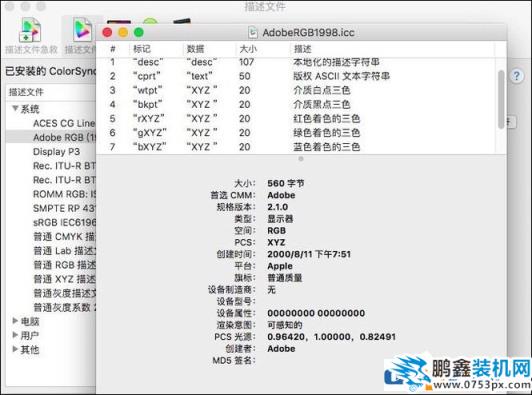
Task: Select SMPTE RP 431 profile
Action: [x=64, y=208]
